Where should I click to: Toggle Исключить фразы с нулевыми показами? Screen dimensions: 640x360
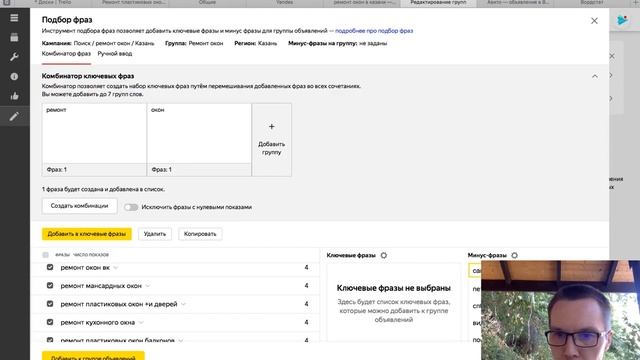coord(131,207)
